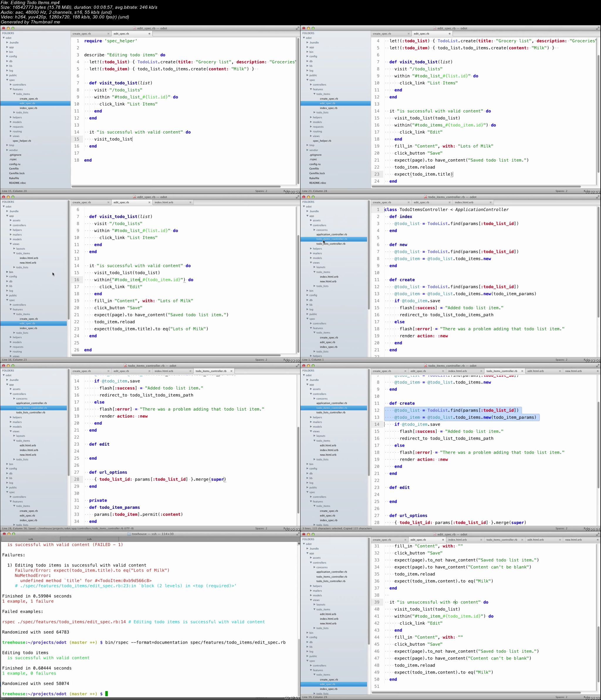Click title bar document icon, 00:06:01 window

[426, 366]
